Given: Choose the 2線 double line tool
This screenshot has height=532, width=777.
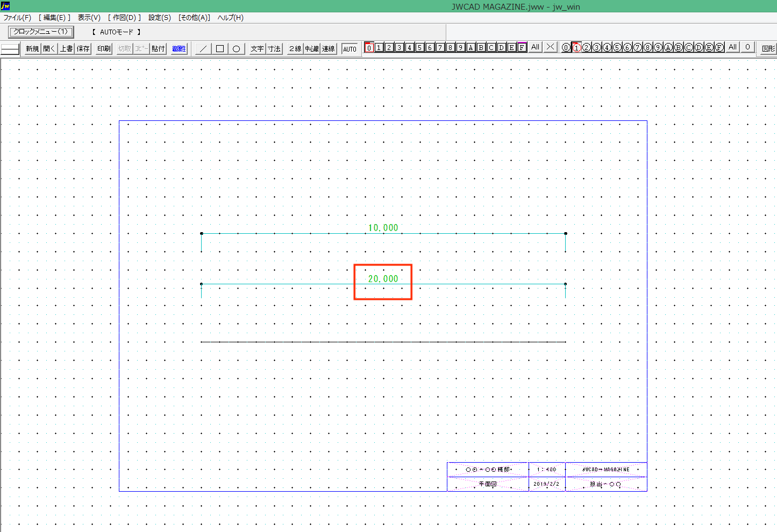Looking at the screenshot, I should click(x=295, y=49).
